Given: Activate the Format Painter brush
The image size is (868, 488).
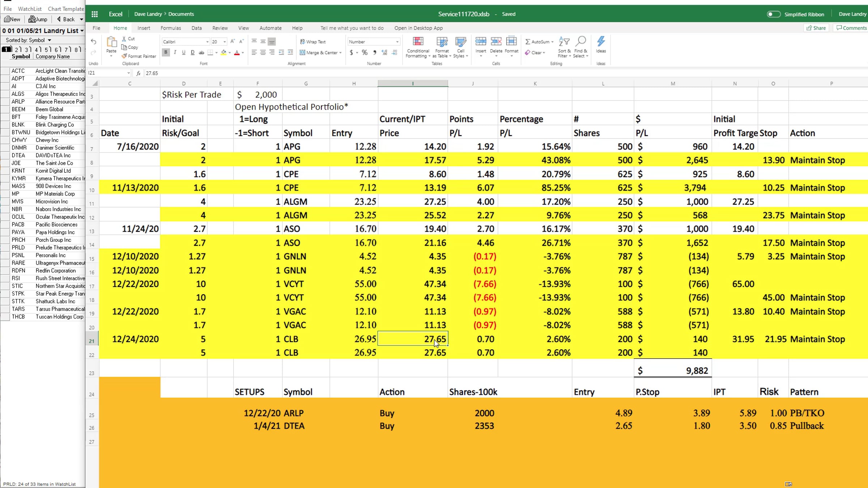Looking at the screenshot, I should point(124,56).
